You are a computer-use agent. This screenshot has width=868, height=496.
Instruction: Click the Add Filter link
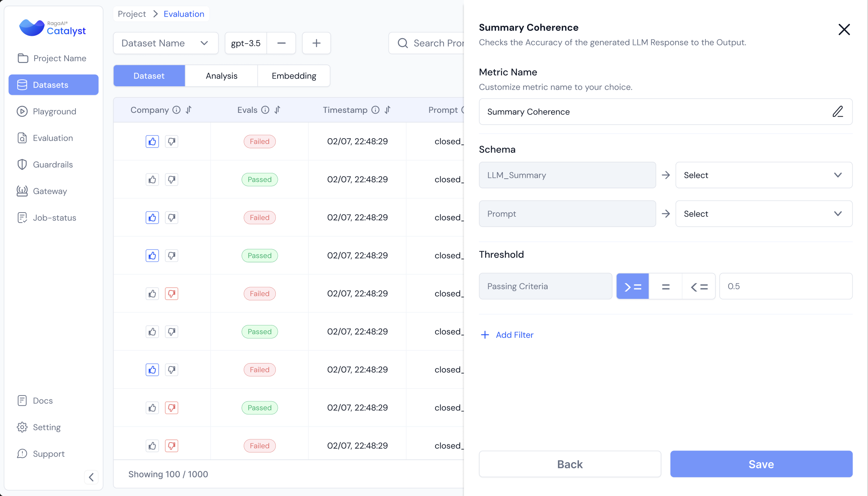(x=507, y=335)
